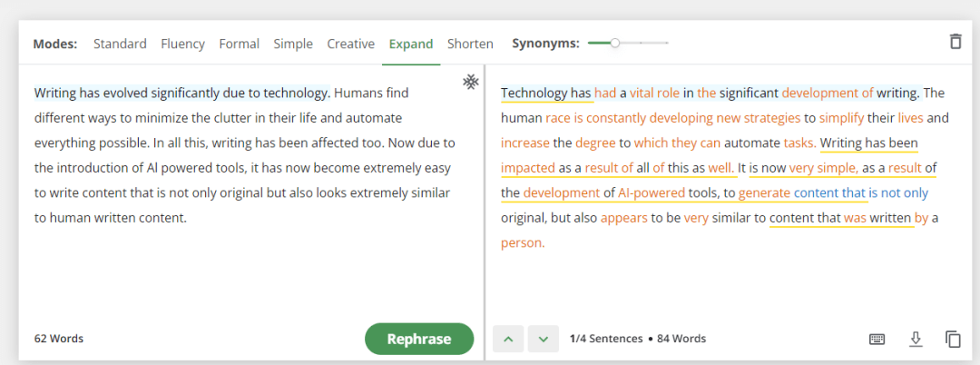The image size is (980, 365).
Task: Switch to Fluency mode
Action: coord(182,44)
